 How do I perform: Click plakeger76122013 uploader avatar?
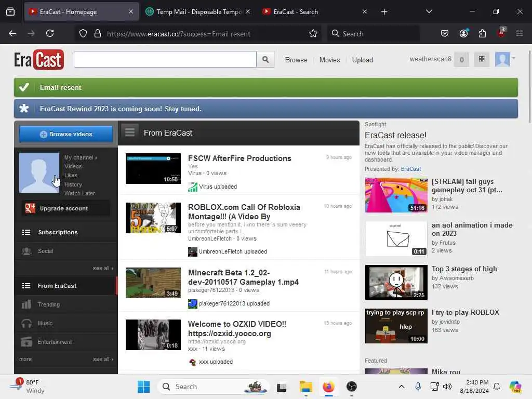[x=192, y=303]
